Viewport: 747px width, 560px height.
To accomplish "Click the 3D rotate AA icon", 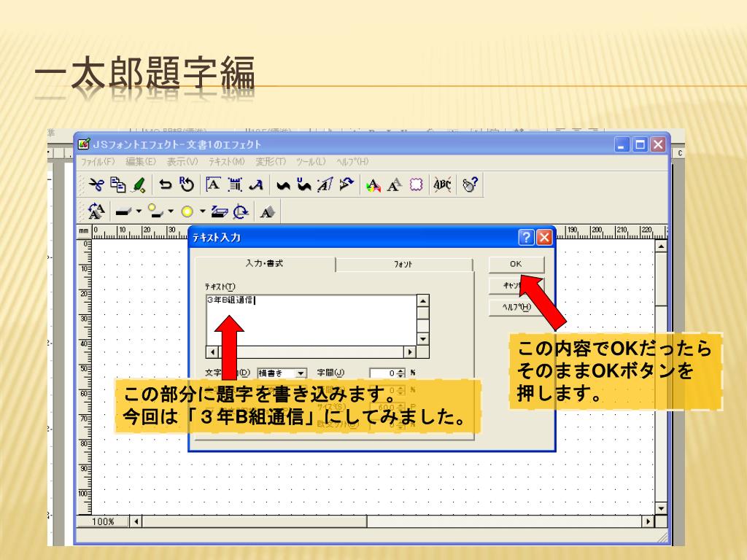I will tap(96, 211).
